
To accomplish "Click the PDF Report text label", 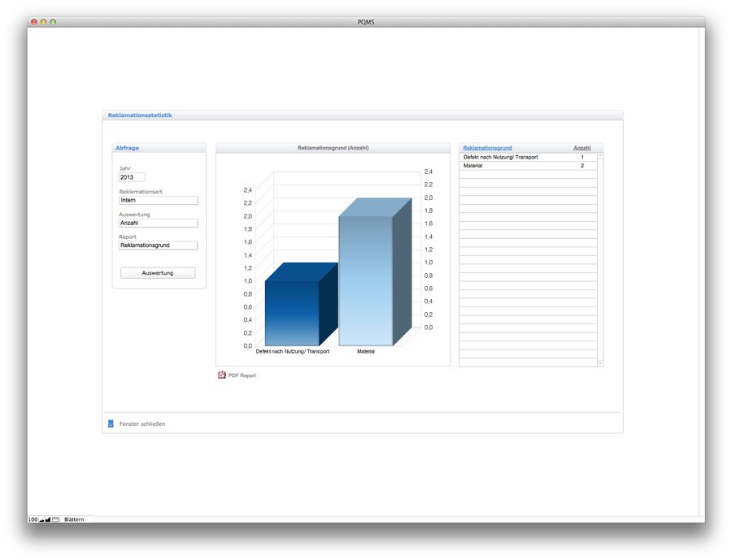I will coord(242,375).
